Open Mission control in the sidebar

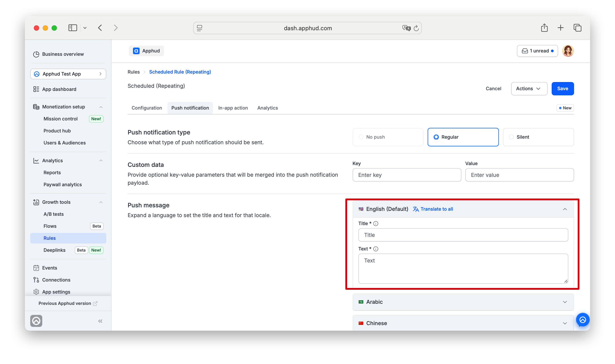pyautogui.click(x=61, y=119)
